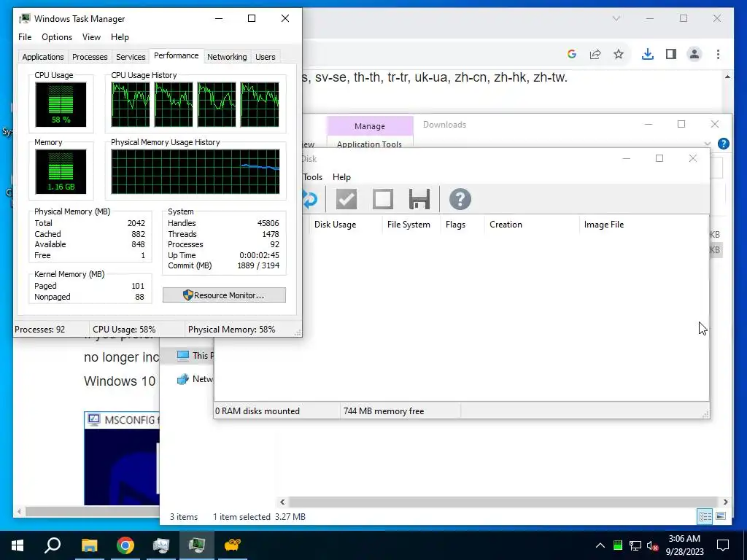747x560 pixels.
Task: Select This PC in Explorer navigation pane
Action: click(x=196, y=356)
